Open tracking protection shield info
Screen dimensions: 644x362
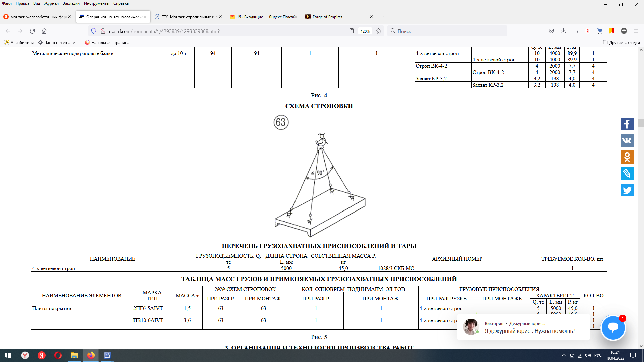point(94,31)
